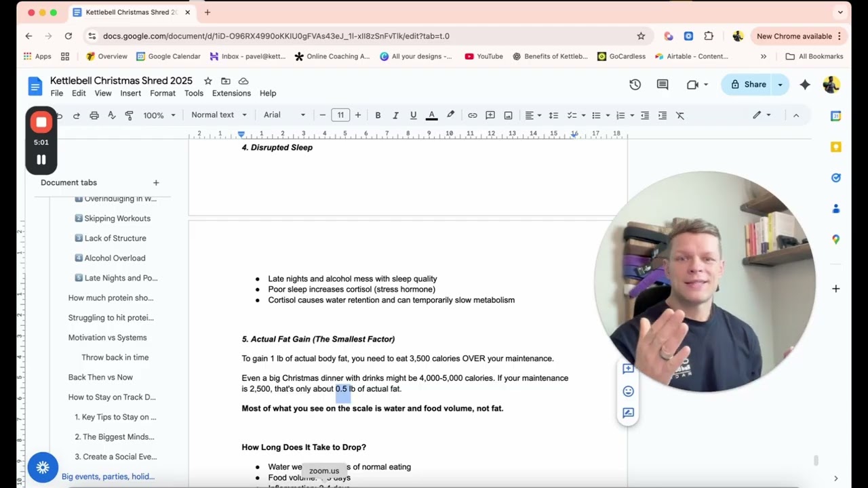Go to Motivation vs Systems heading
Viewport: 868px width, 488px height.
click(107, 338)
